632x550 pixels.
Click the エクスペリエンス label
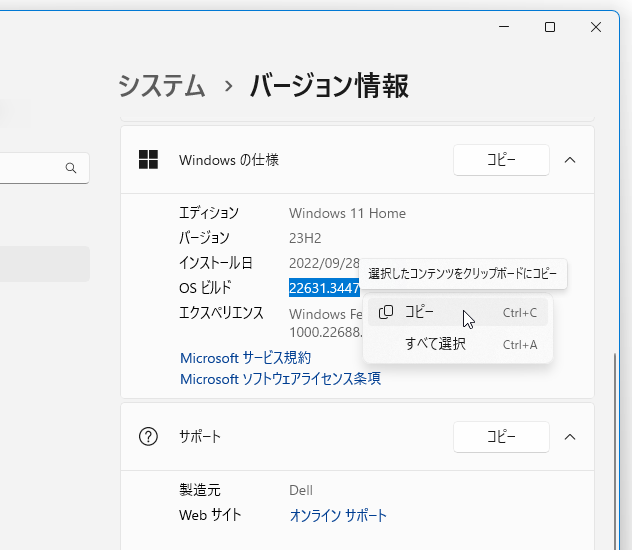pos(221,313)
